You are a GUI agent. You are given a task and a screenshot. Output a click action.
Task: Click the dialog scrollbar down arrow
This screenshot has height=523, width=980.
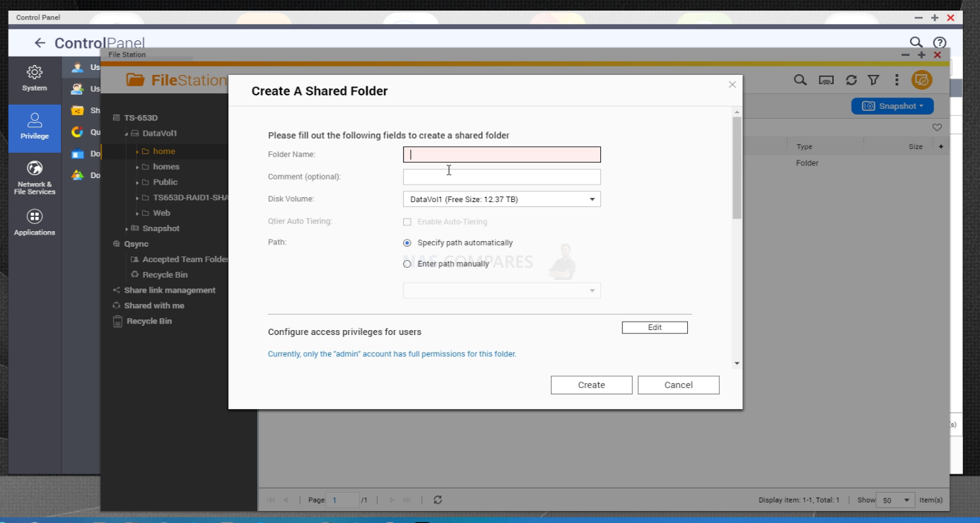[737, 363]
